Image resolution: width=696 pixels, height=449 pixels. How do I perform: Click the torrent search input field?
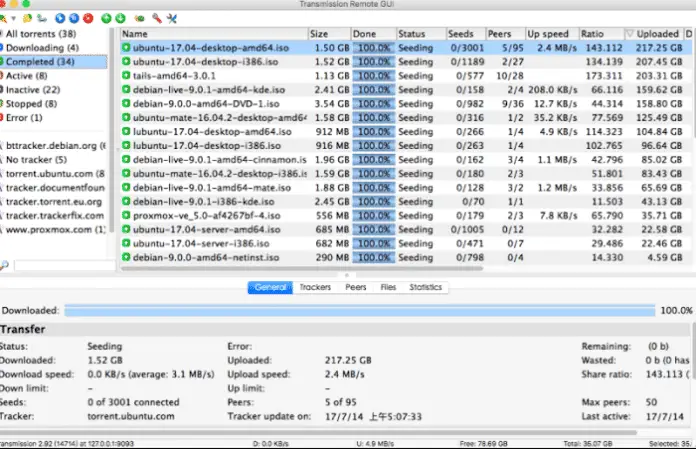pos(65,265)
